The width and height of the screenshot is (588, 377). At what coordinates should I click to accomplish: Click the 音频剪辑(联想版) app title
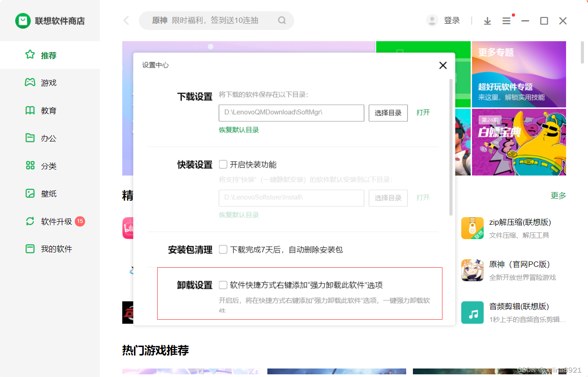coord(519,306)
